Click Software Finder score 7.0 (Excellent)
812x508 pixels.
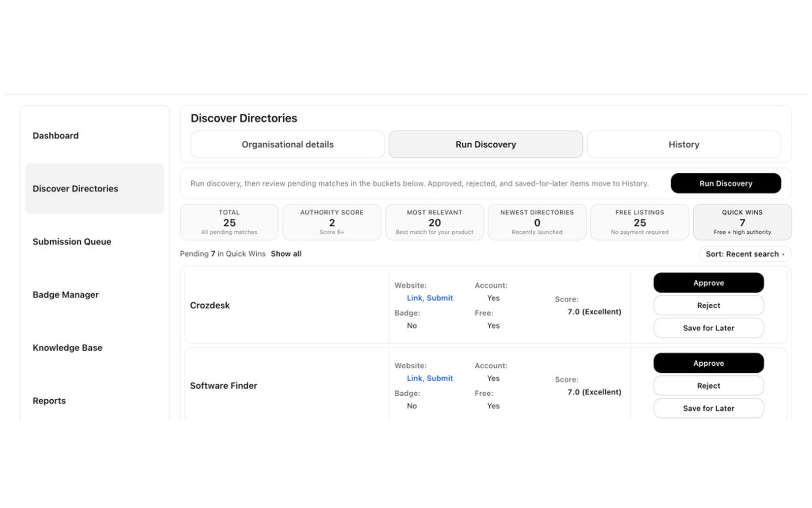594,392
